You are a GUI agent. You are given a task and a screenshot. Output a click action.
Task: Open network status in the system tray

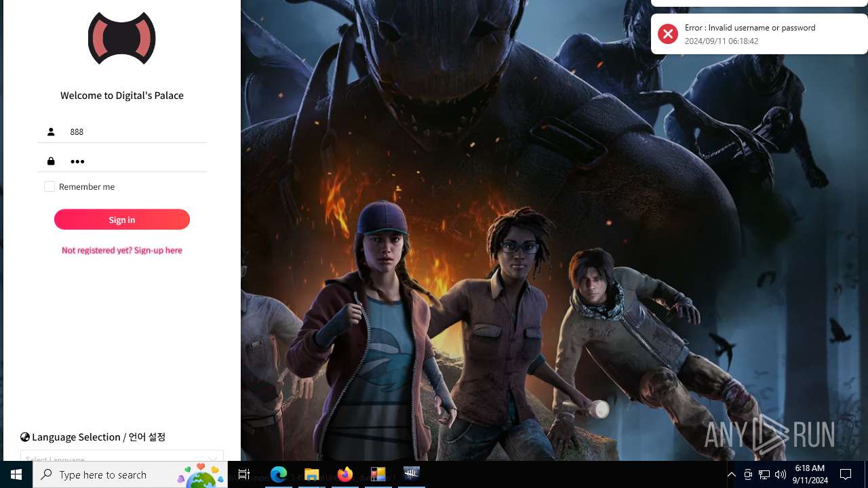[764, 474]
